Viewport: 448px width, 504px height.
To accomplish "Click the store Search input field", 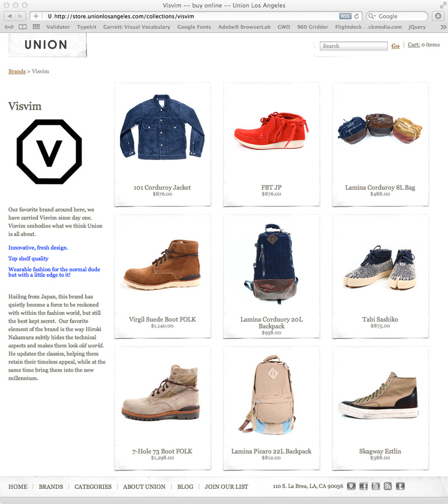I will click(x=353, y=46).
